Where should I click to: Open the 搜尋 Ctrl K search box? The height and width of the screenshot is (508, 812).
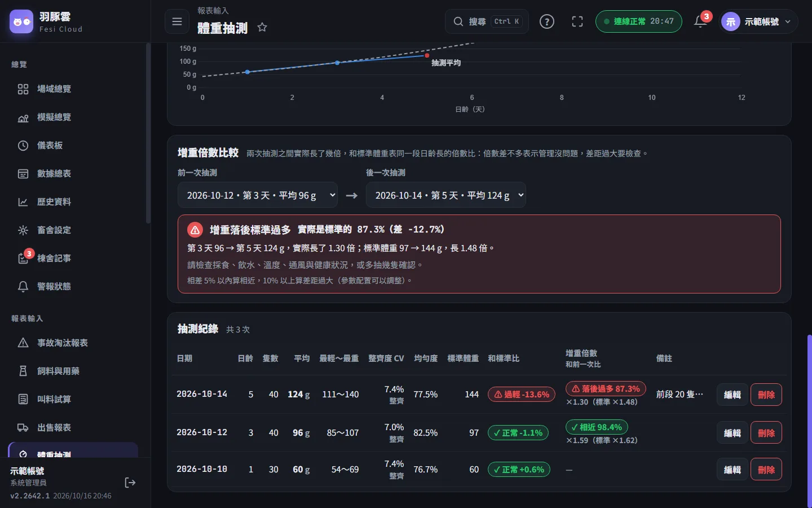487,21
